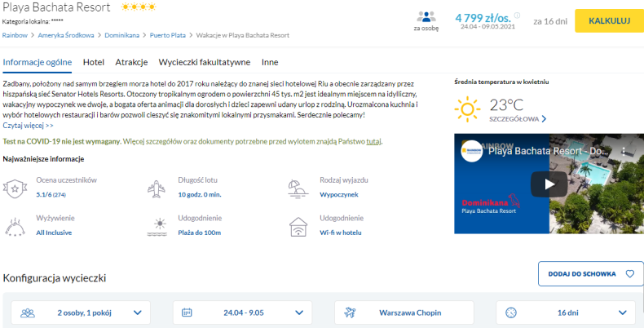The image size is (644, 328).
Task: Click the clock icon in the duration selector
Action: pyautogui.click(x=511, y=312)
